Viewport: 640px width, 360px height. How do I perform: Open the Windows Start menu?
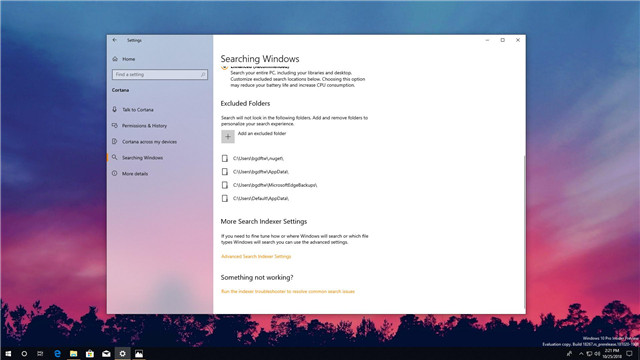(x=8, y=353)
